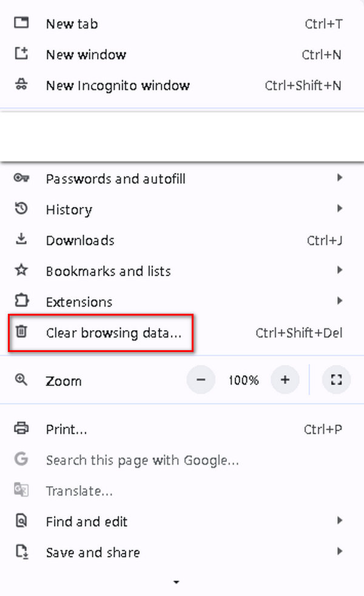Click the New tab icon
The image size is (364, 596).
[21, 24]
